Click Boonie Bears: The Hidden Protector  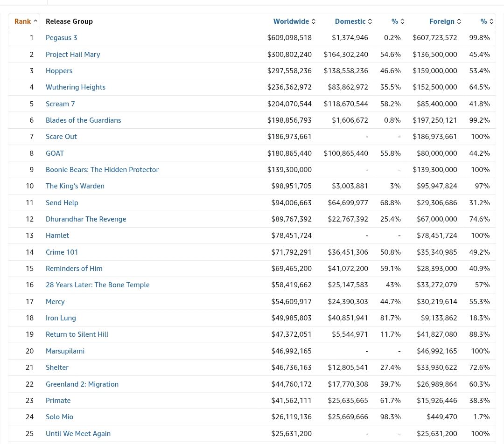(x=102, y=170)
